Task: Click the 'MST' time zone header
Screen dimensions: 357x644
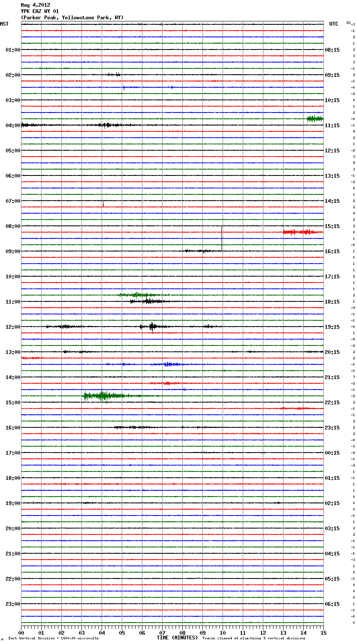Action: 4,24
